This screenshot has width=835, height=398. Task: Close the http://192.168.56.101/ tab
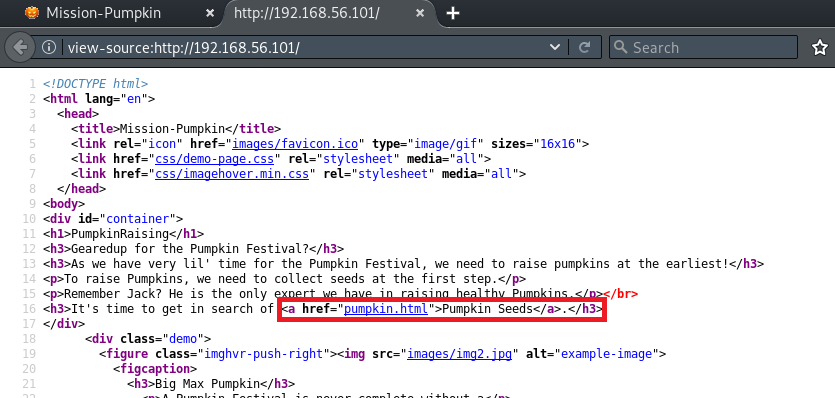[x=420, y=13]
